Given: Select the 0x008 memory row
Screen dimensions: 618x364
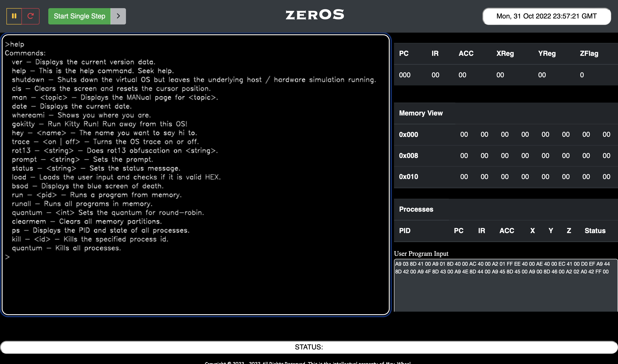Looking at the screenshot, I should click(409, 156).
